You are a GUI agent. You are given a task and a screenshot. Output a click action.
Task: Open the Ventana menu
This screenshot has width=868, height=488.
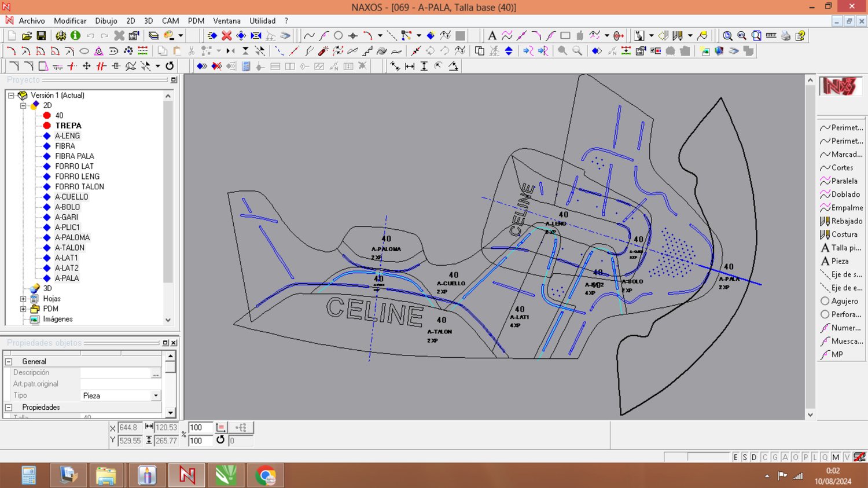pos(227,21)
